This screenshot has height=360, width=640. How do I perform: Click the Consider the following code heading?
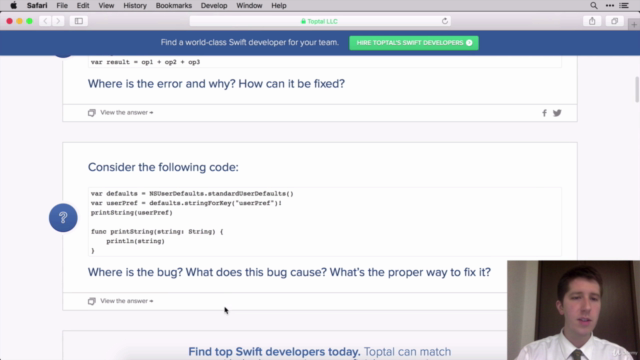[163, 167]
